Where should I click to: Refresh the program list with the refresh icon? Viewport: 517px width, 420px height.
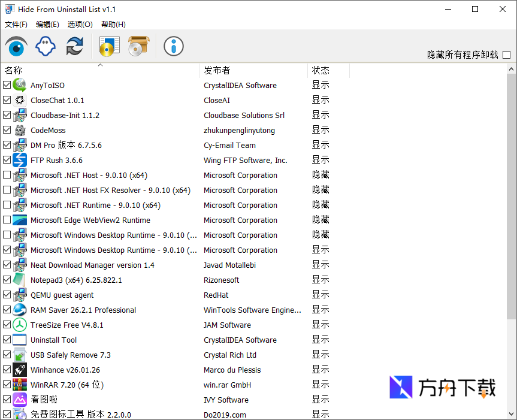point(74,46)
